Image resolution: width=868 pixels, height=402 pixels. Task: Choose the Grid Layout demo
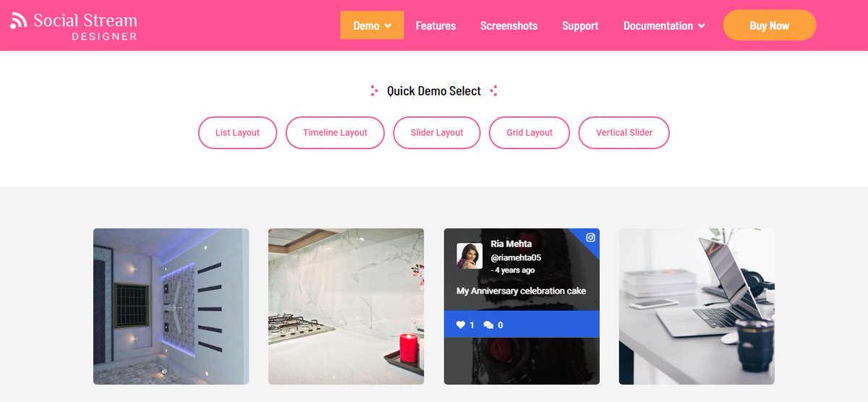click(x=529, y=132)
